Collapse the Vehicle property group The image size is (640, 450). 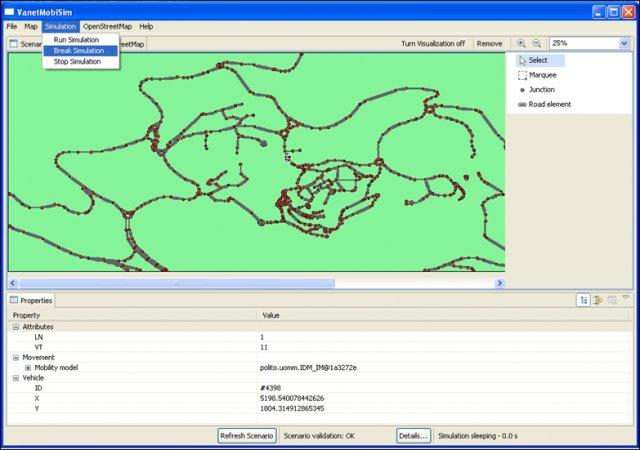(x=16, y=378)
